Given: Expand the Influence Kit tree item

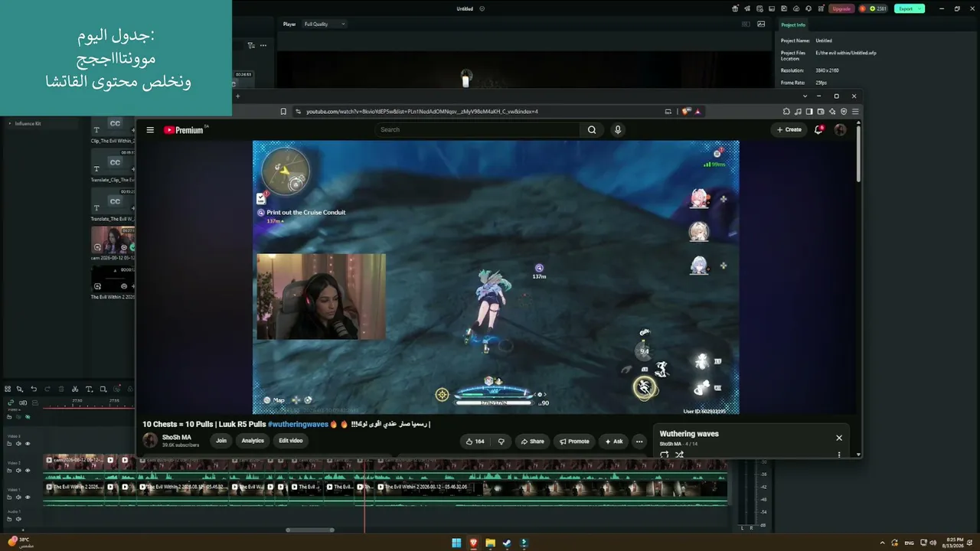Looking at the screenshot, I should (10, 123).
